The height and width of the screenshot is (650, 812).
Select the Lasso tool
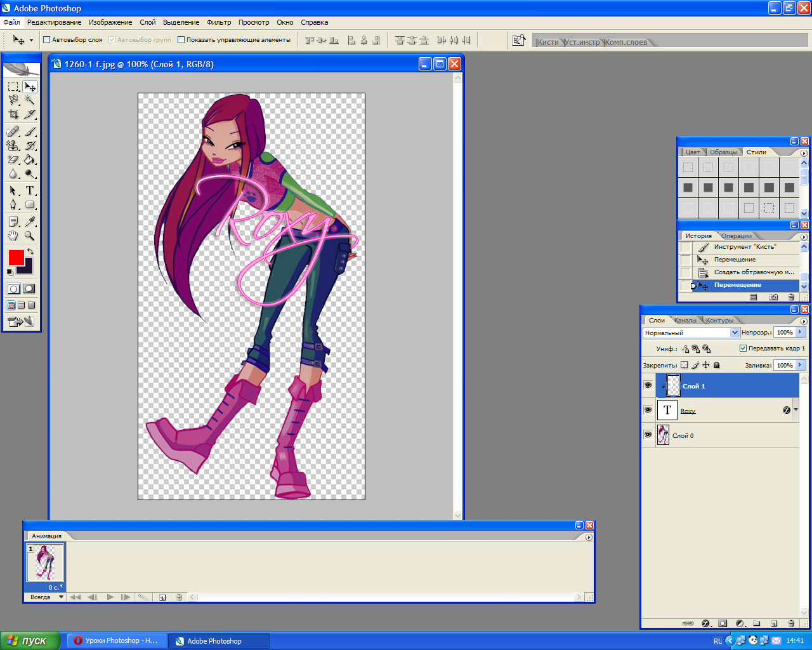(x=13, y=100)
